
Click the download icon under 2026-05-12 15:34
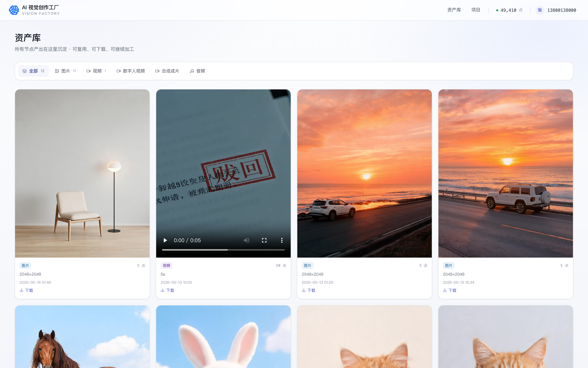(x=445, y=290)
